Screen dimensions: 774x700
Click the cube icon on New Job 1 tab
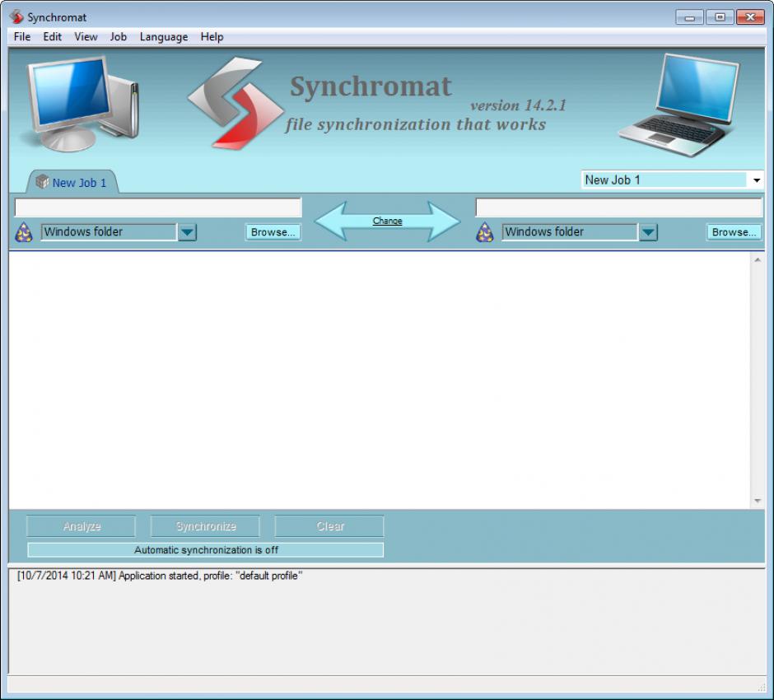point(43,181)
